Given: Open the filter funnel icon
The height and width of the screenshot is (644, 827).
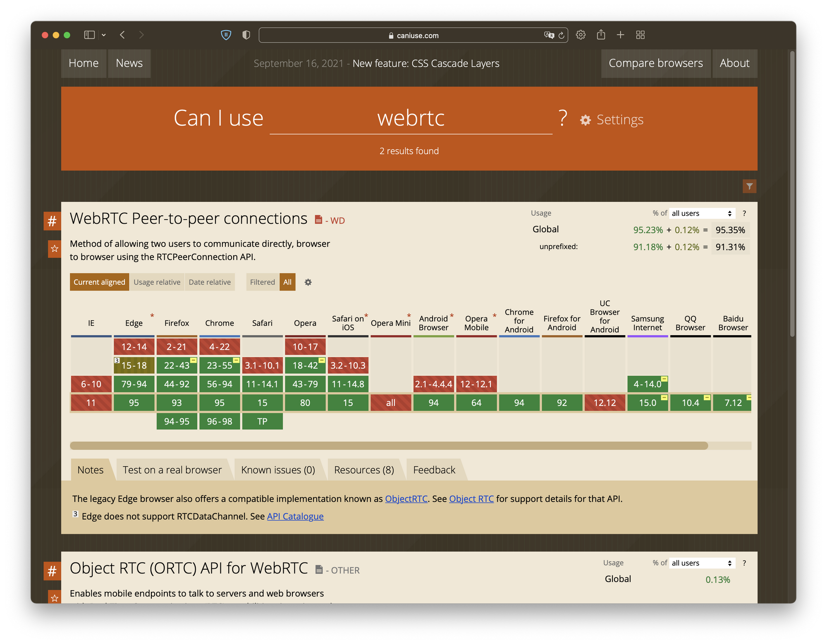Looking at the screenshot, I should pyautogui.click(x=749, y=186).
